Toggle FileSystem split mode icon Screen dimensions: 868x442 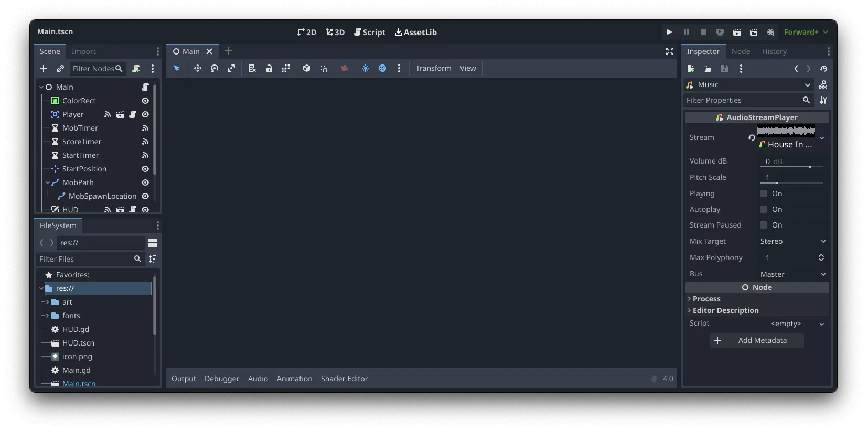(153, 243)
